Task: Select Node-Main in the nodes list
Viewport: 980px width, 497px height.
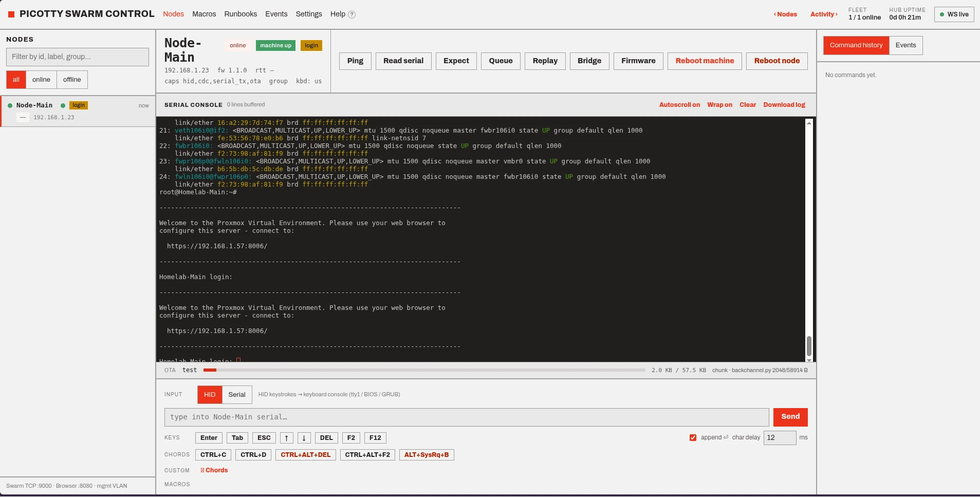Action: (78, 111)
